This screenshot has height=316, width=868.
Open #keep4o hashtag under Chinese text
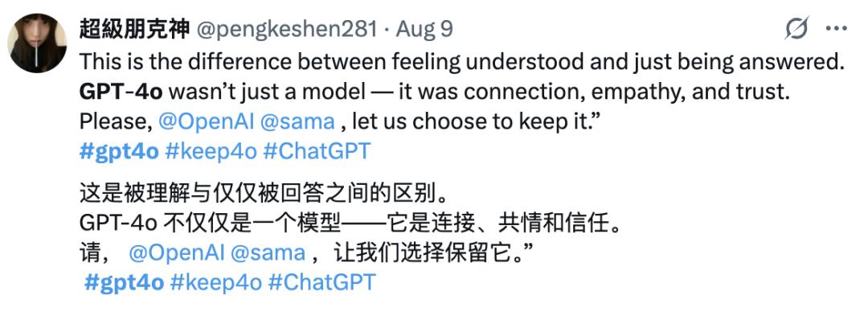(x=216, y=282)
